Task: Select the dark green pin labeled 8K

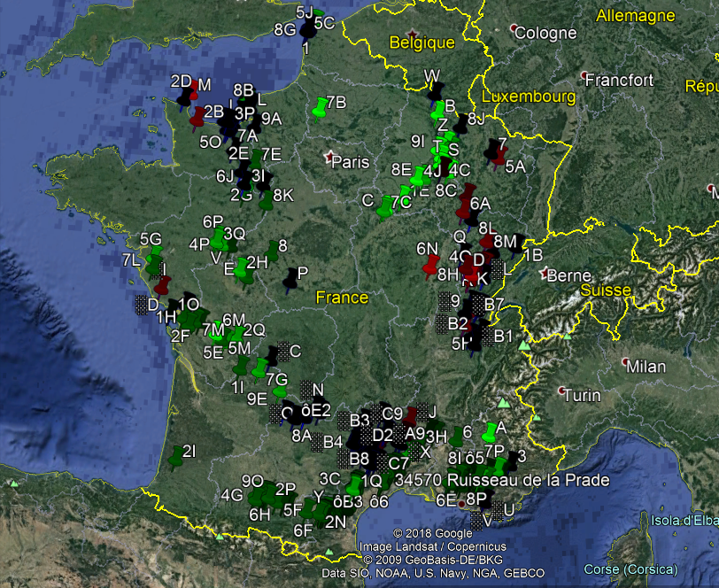Action: 266,201
